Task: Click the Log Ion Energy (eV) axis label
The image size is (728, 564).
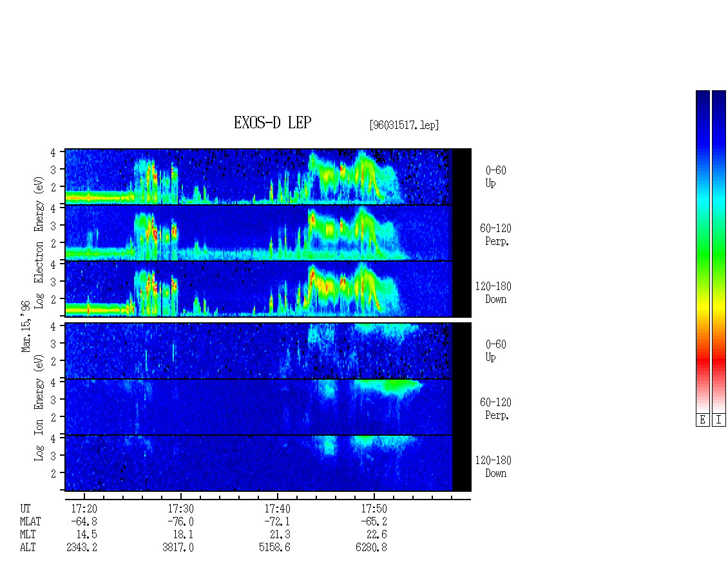Action: click(x=39, y=408)
